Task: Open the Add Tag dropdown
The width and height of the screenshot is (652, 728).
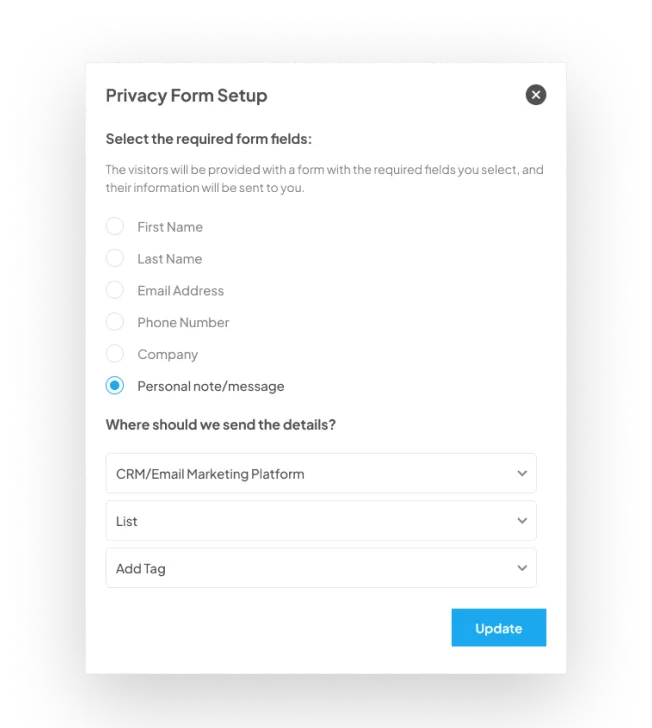Action: point(321,568)
